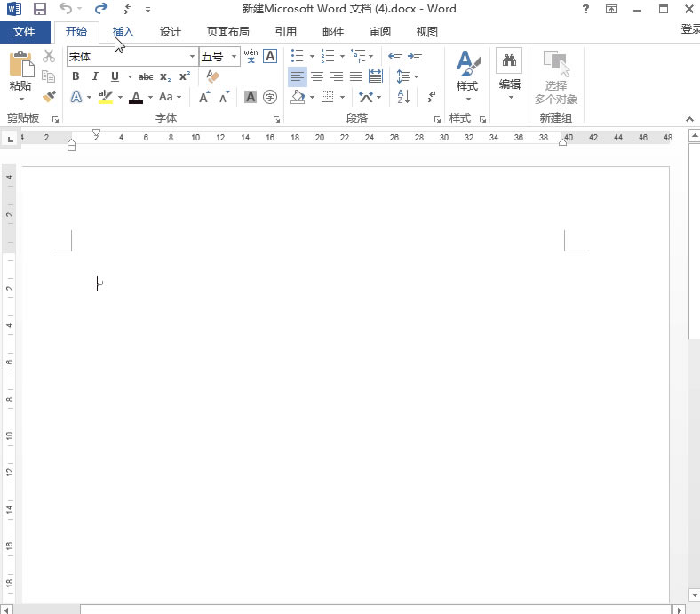This screenshot has height=614, width=700.
Task: Apply yellow text highlight color
Action: tap(106, 97)
